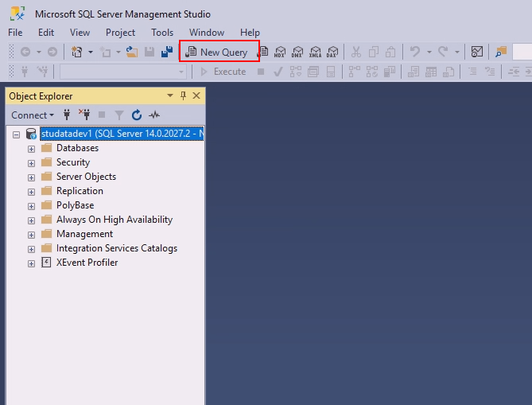Click the Execute query button
Viewport: 532px width, 405px height.
click(223, 72)
